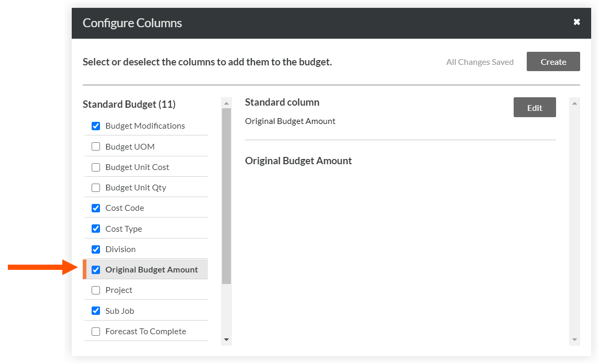Toggle the Cost Type checkbox
Viewport: 599px width, 364px height.
(x=96, y=229)
